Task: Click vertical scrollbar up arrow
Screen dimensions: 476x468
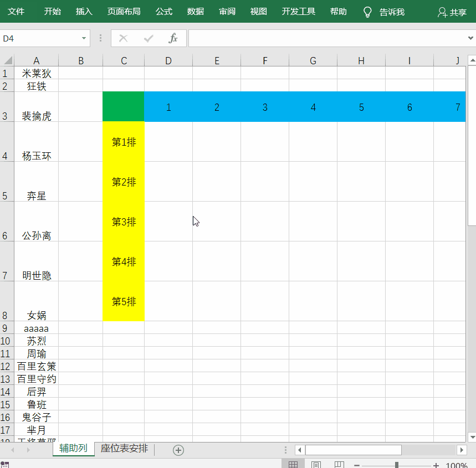Action: [472, 60]
